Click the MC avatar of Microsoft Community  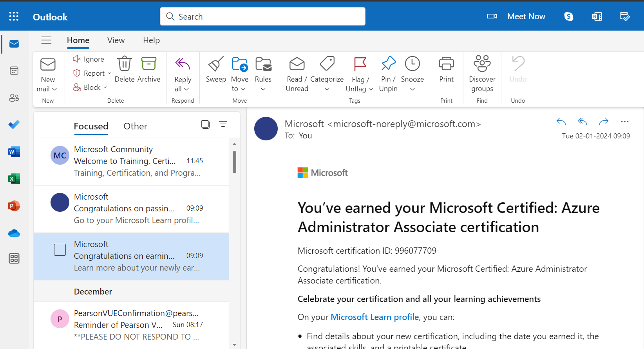(60, 155)
